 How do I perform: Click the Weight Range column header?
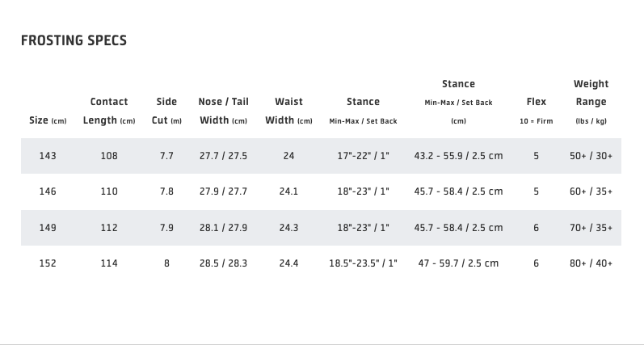(591, 102)
